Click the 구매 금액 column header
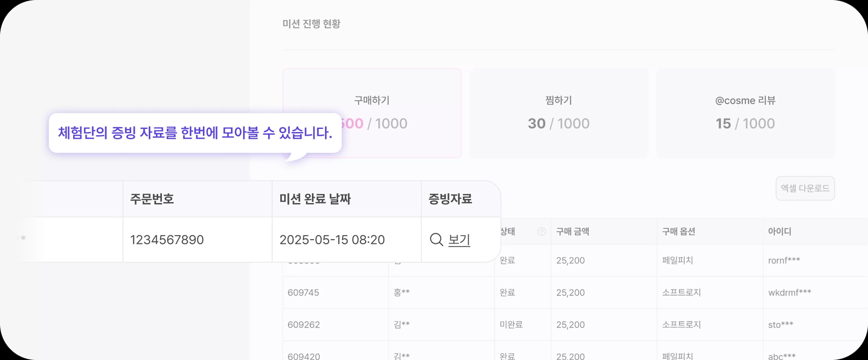Screen dimensions: 868x360 tap(573, 232)
